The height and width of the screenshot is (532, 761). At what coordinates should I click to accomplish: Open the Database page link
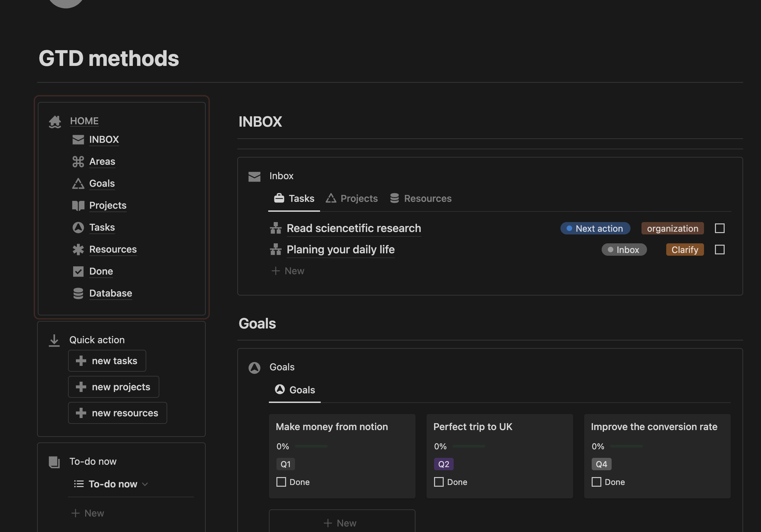point(111,293)
